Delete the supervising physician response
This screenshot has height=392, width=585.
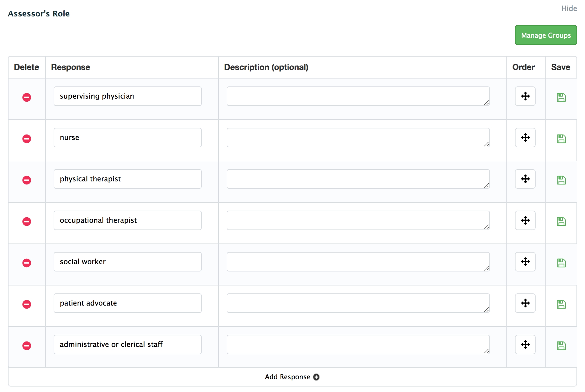pyautogui.click(x=27, y=97)
